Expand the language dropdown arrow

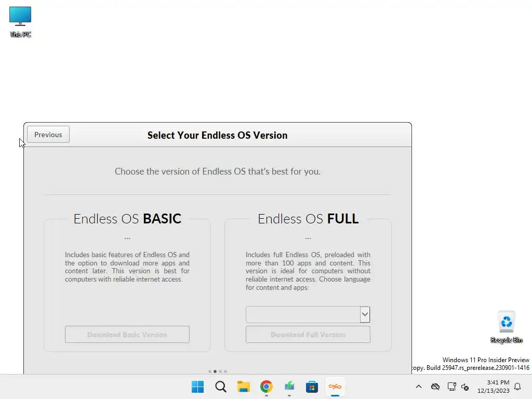[365, 314]
